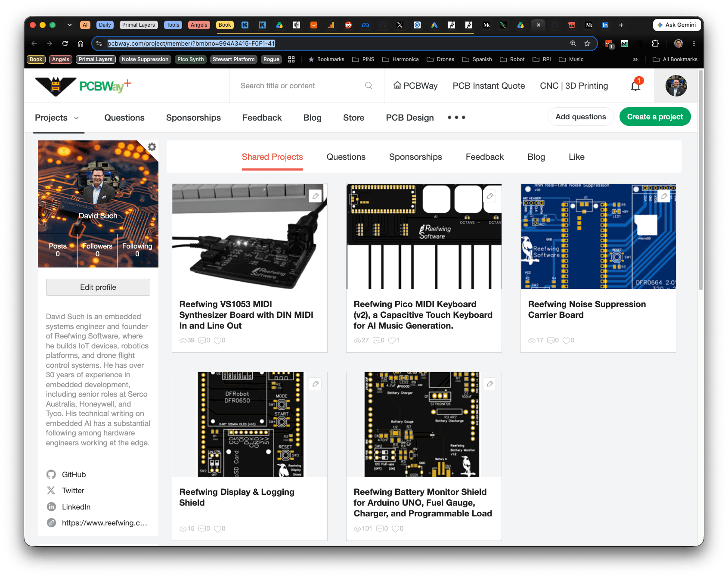Click the browser address bar URL
This screenshot has width=728, height=578.
point(191,44)
